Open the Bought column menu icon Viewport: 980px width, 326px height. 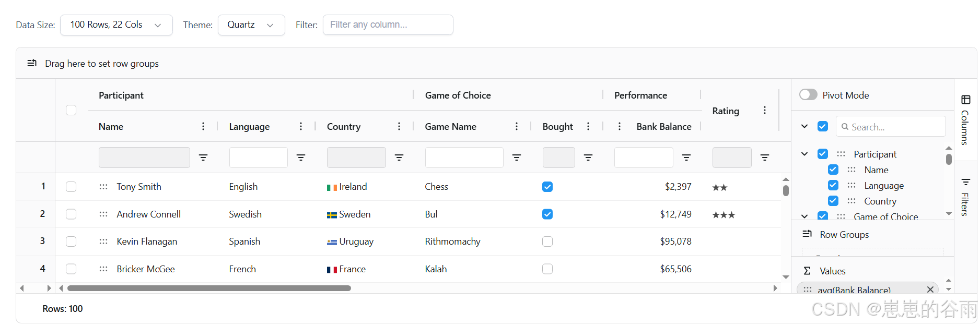(588, 126)
